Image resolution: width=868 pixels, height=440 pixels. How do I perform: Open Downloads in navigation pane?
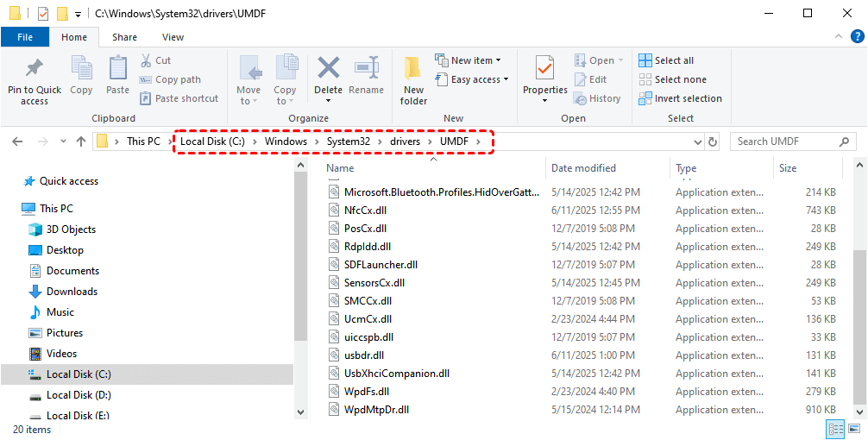pyautogui.click(x=72, y=292)
